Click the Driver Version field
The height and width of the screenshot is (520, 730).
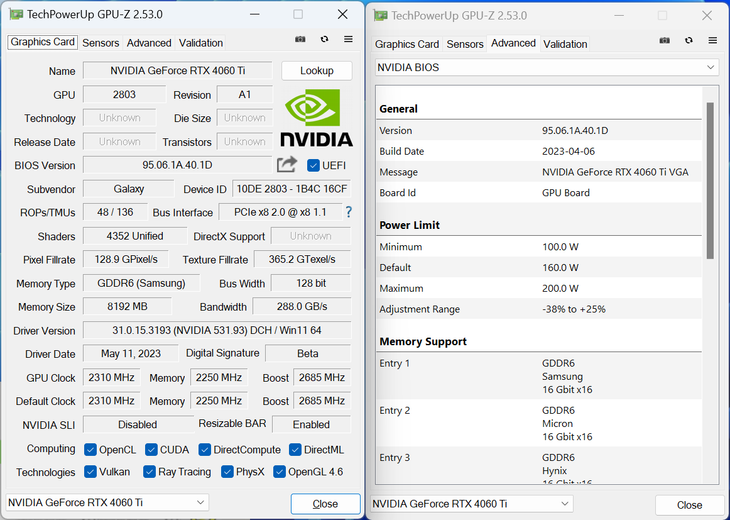click(217, 331)
